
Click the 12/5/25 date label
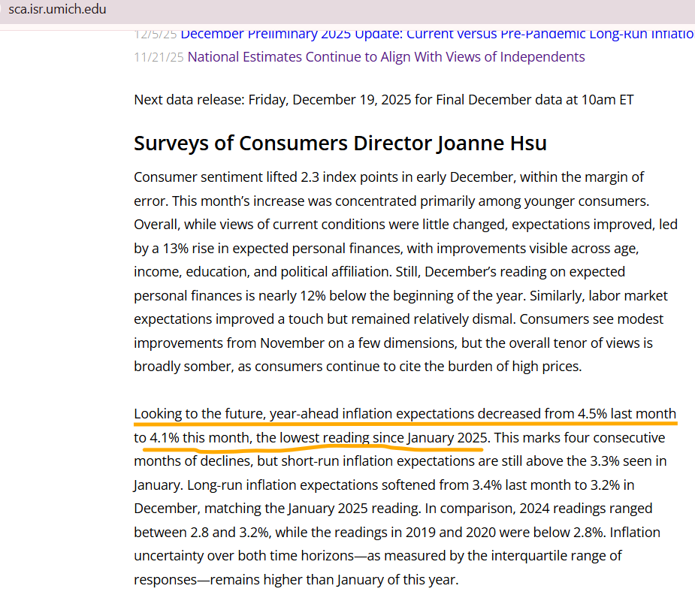click(x=156, y=34)
